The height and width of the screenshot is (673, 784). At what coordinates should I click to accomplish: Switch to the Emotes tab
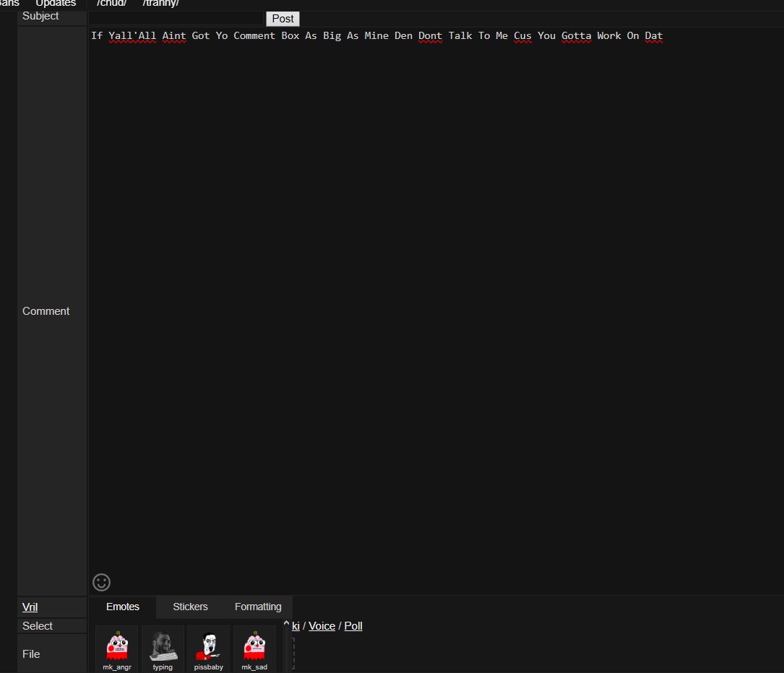coord(123,607)
